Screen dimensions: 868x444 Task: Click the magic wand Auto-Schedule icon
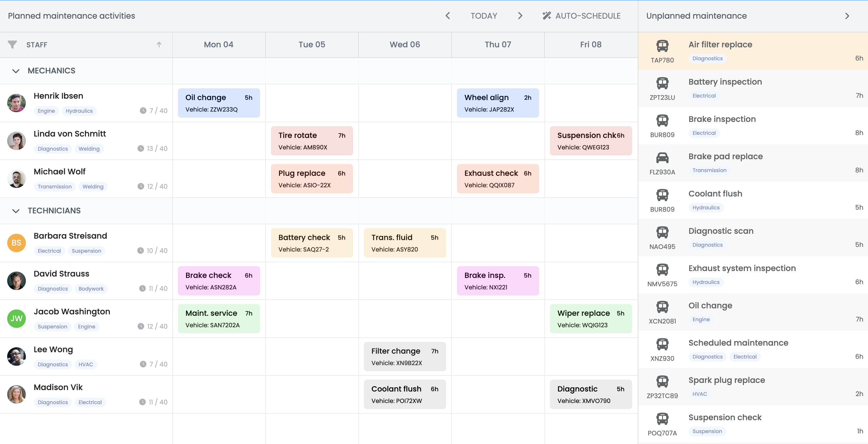click(546, 15)
